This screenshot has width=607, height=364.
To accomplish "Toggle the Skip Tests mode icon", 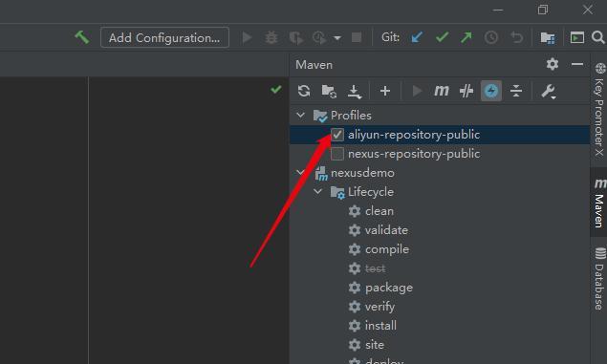I will point(466,91).
